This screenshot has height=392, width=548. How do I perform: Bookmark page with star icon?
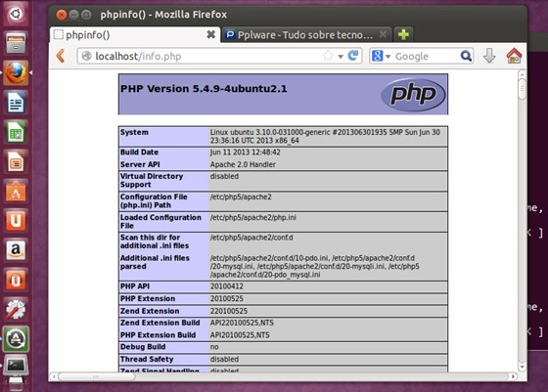(328, 56)
